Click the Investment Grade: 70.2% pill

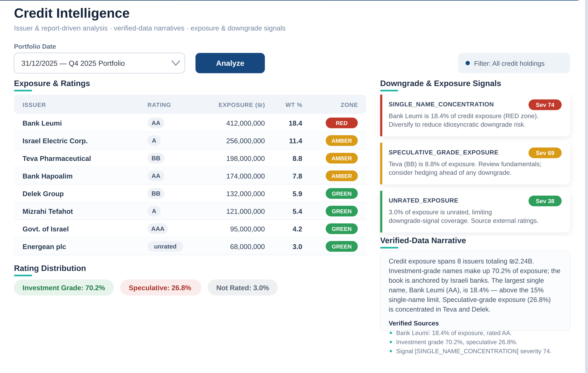[63, 287]
